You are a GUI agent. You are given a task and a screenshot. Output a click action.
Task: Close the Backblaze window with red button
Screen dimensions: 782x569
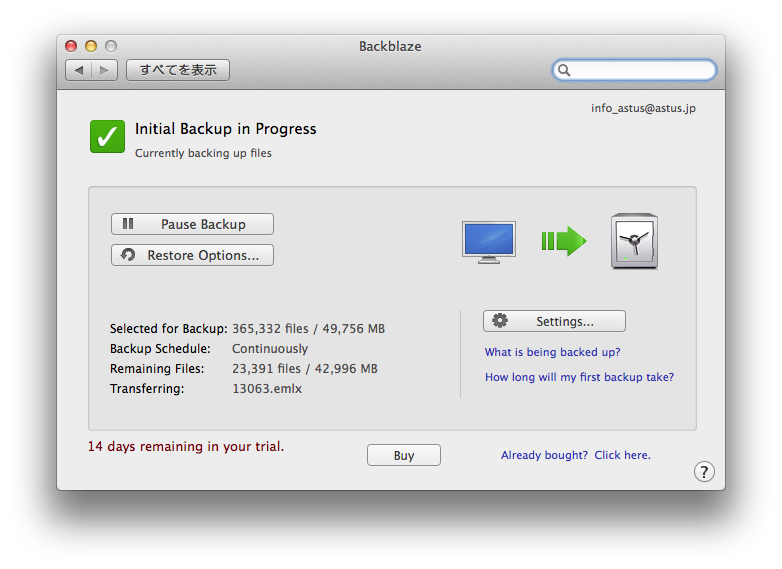pyautogui.click(x=71, y=46)
